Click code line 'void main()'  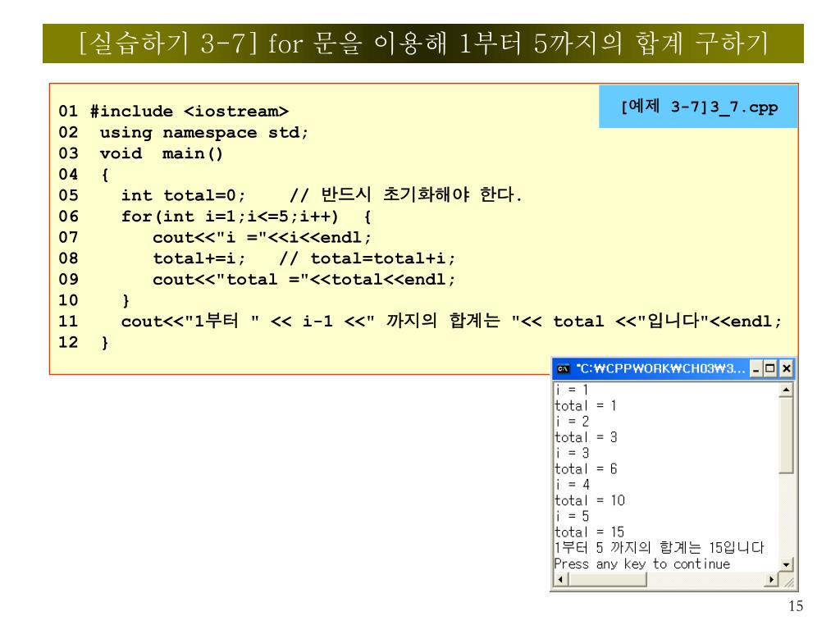(x=162, y=153)
